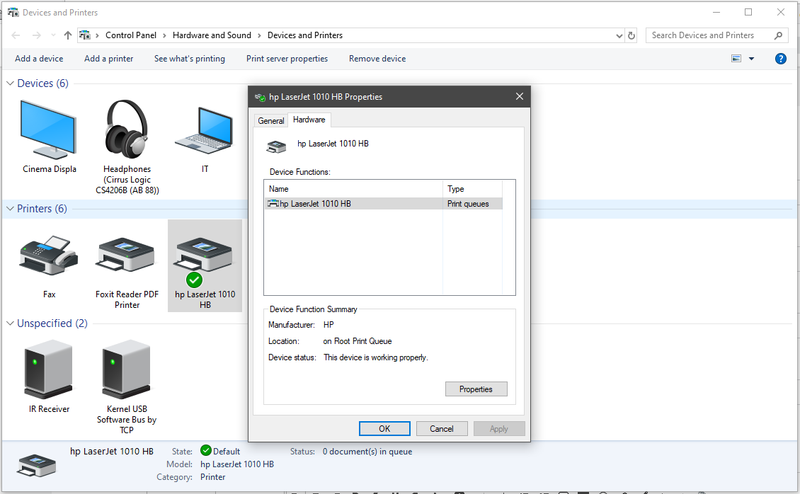The width and height of the screenshot is (800, 494).
Task: Open Print server properties
Action: pos(287,59)
